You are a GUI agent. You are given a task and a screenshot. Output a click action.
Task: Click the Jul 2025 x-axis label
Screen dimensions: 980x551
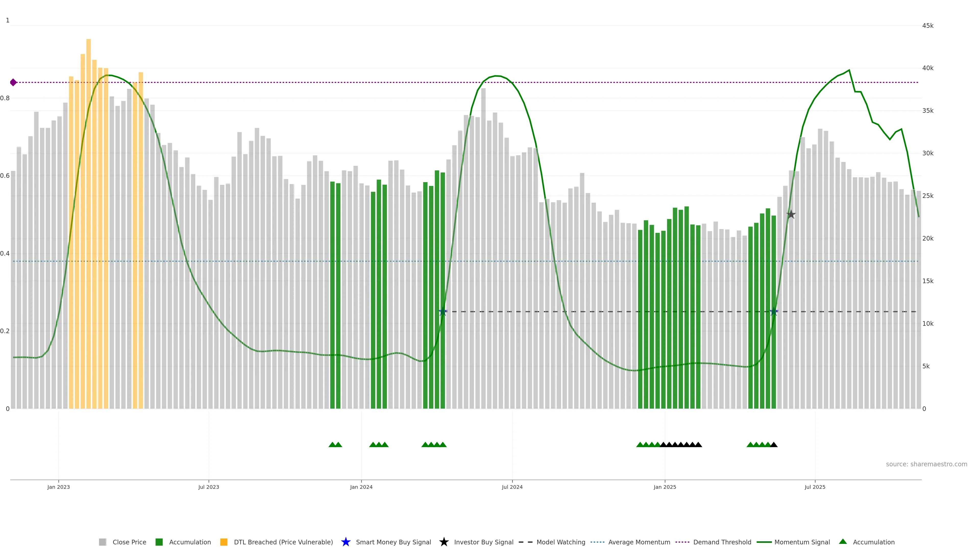[815, 487]
